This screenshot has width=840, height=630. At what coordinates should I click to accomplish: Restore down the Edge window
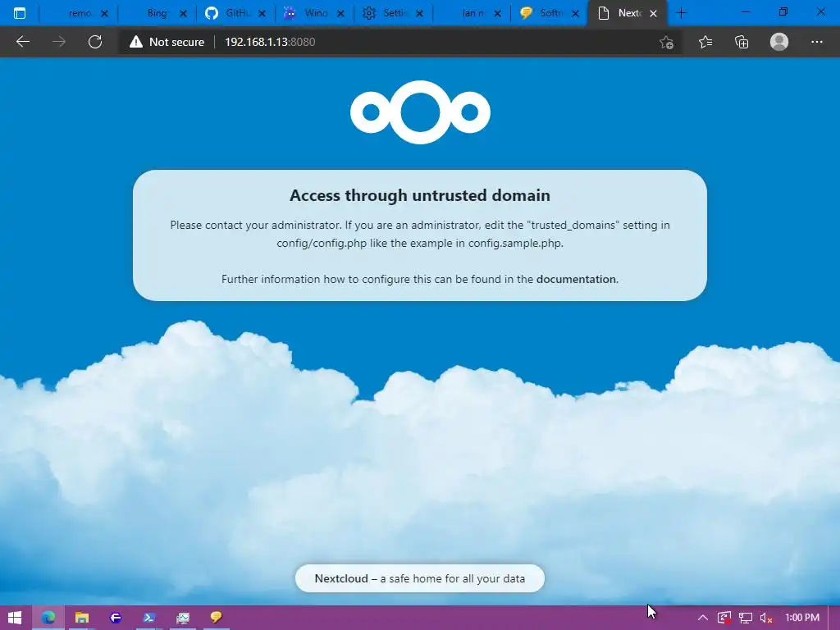point(783,12)
